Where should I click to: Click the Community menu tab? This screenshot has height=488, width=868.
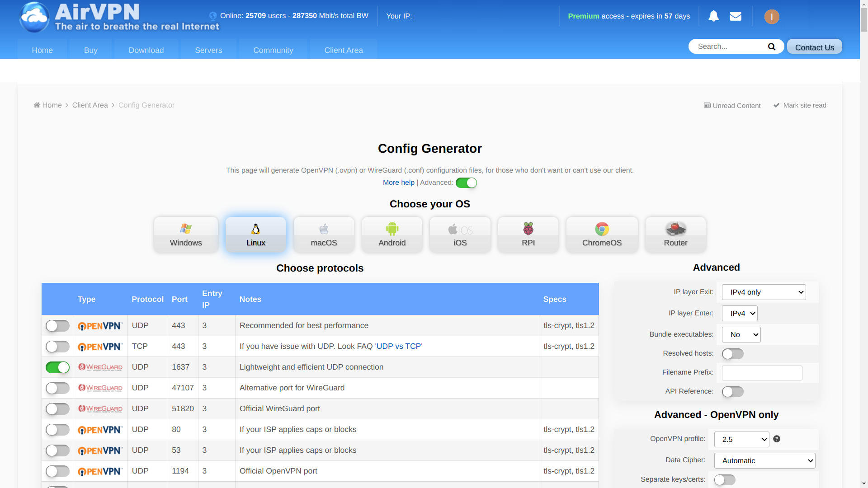point(273,50)
